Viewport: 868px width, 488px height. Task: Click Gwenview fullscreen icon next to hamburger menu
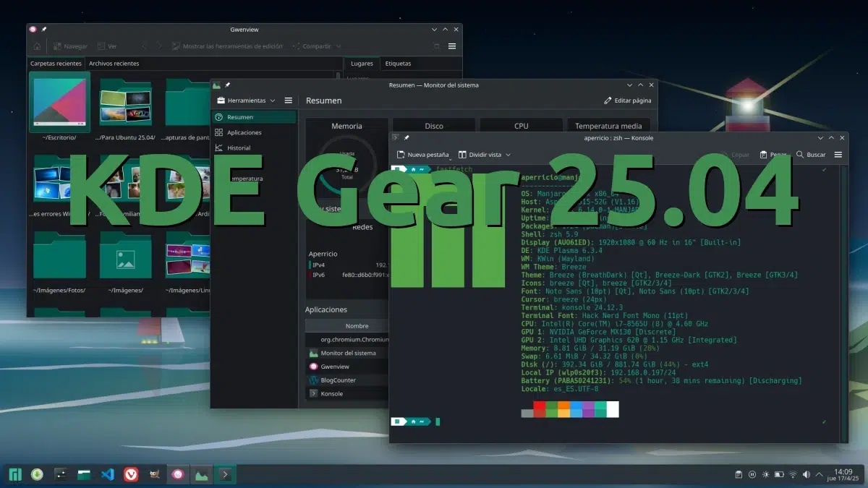click(436, 46)
